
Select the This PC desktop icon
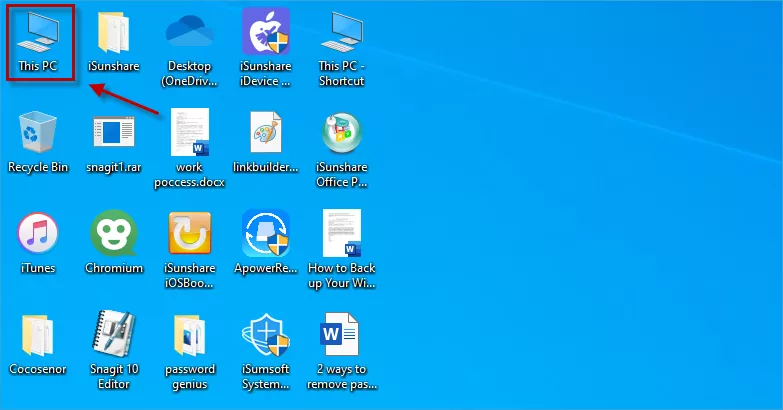click(38, 32)
